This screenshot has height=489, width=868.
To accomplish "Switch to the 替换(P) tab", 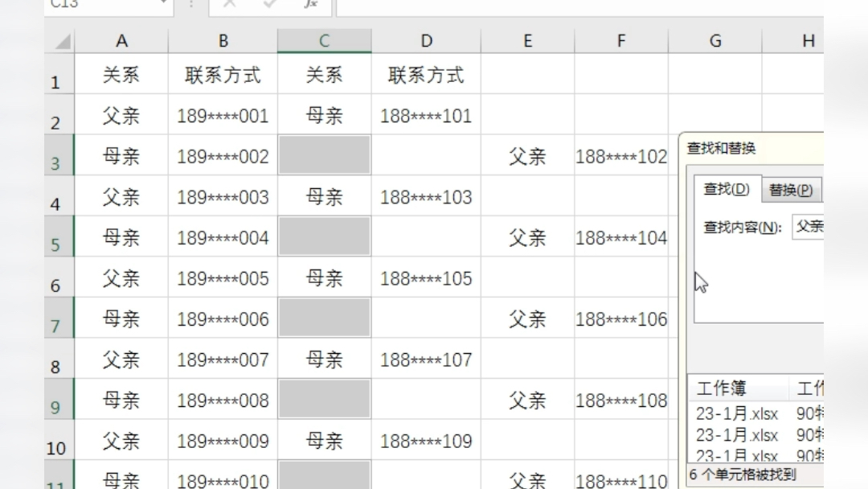I will pos(790,191).
